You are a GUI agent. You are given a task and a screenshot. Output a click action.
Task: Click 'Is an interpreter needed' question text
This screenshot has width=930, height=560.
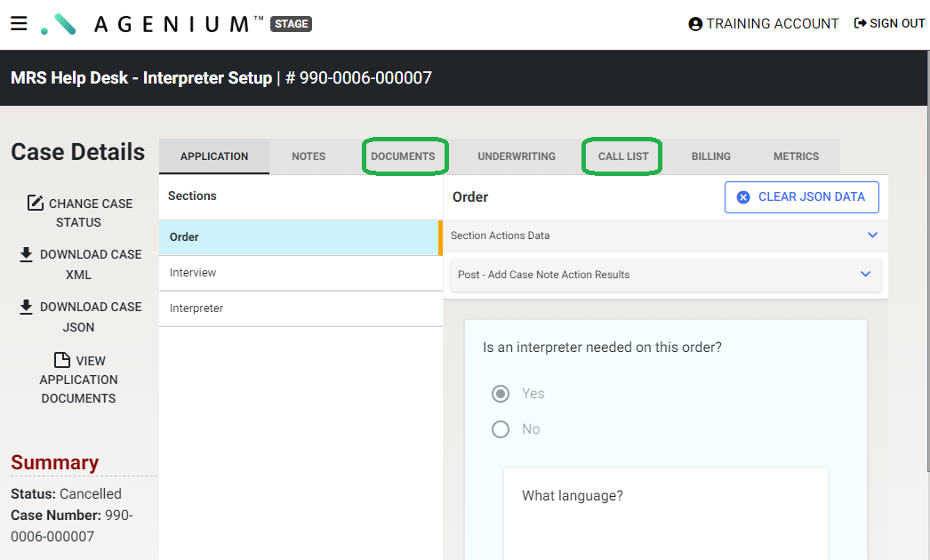click(602, 347)
